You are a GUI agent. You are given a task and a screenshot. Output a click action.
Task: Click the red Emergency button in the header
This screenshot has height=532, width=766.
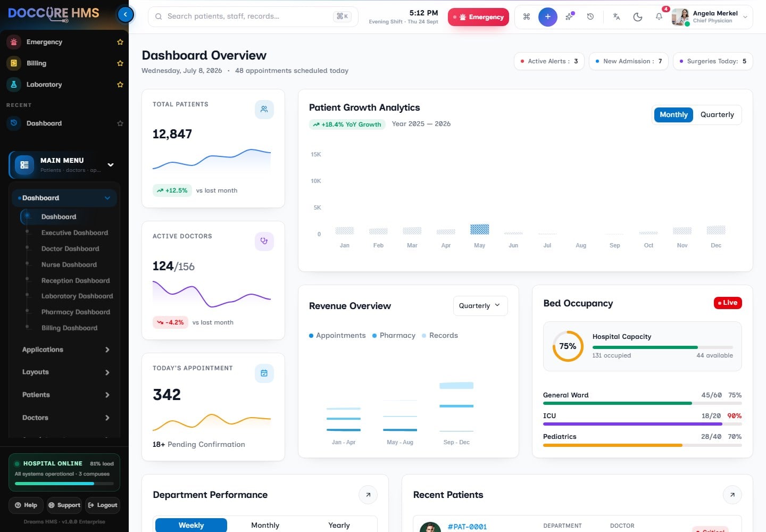(x=478, y=17)
